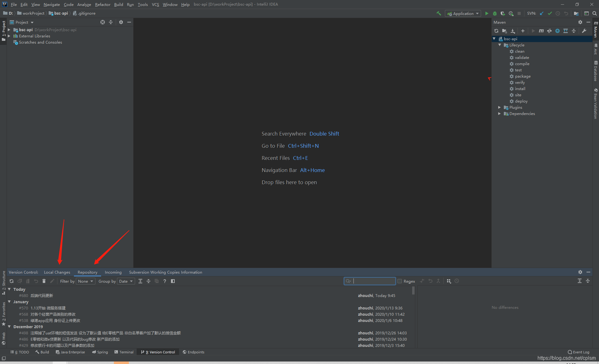Click the SVN Update Project arrow
Viewport: 599px width, 364px height.
click(x=542, y=13)
